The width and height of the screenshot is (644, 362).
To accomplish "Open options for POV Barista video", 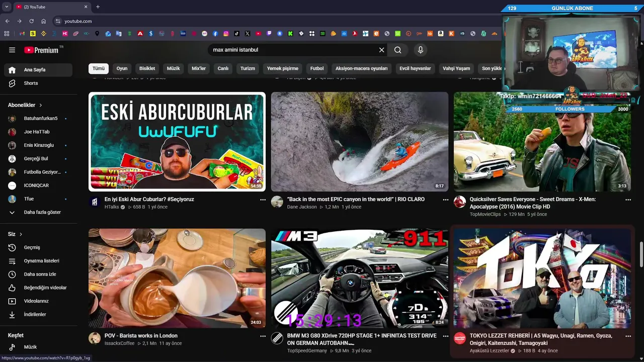I will 263,336.
